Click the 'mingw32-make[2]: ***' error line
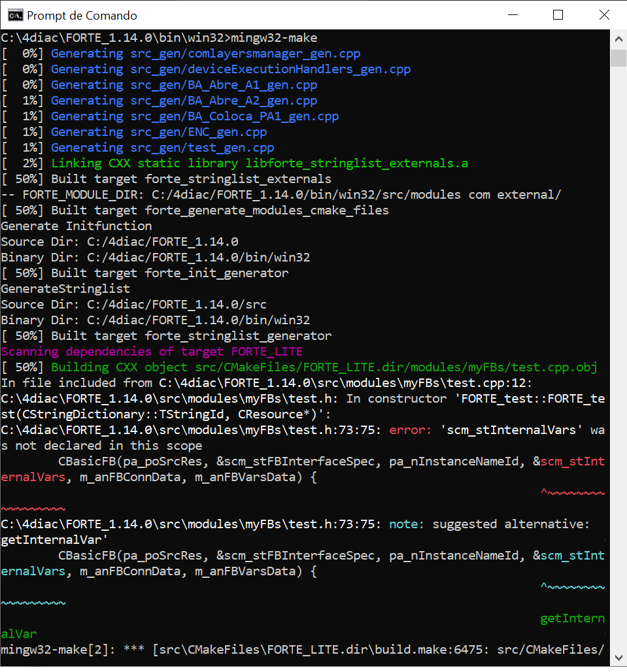The width and height of the screenshot is (627, 672). pyautogui.click(x=303, y=650)
